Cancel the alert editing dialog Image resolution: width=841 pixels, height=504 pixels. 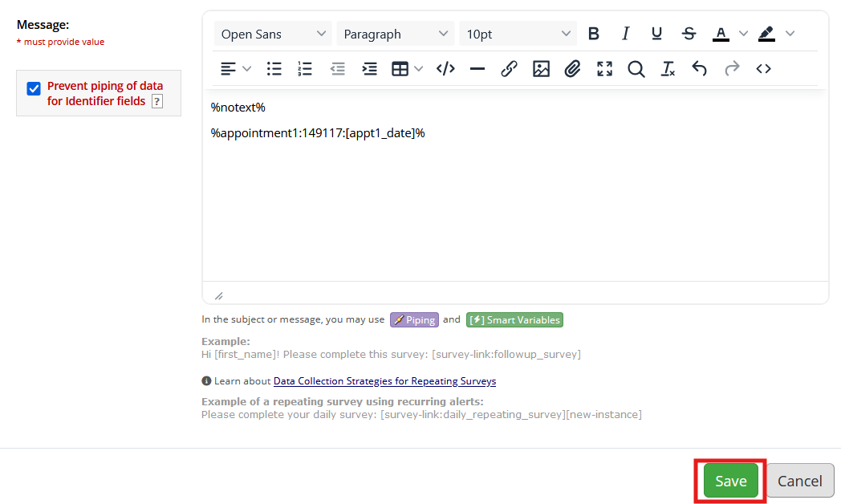pos(800,481)
